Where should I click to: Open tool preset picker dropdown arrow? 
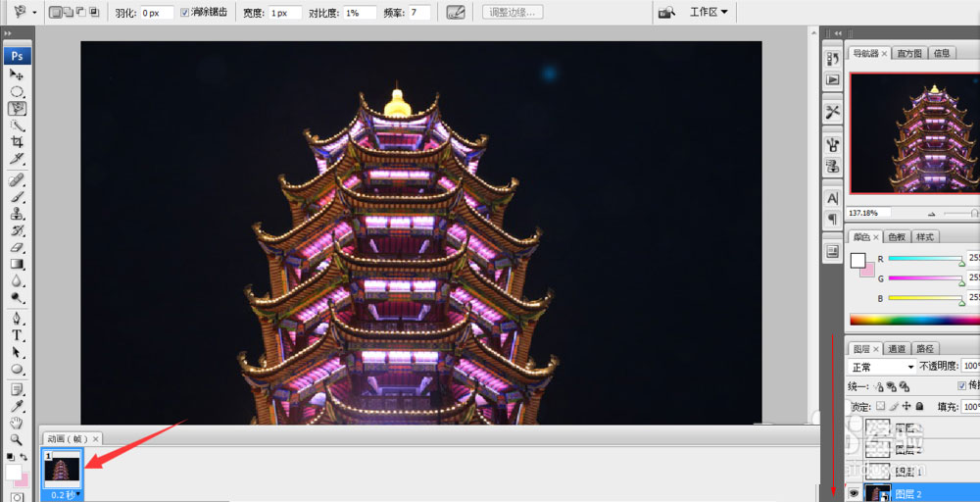click(x=33, y=13)
